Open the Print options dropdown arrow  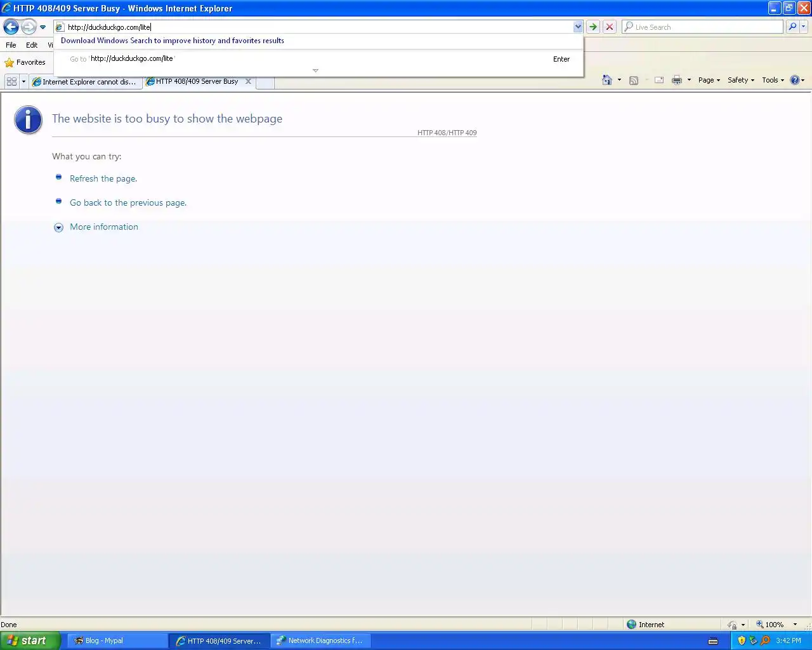[x=689, y=80]
